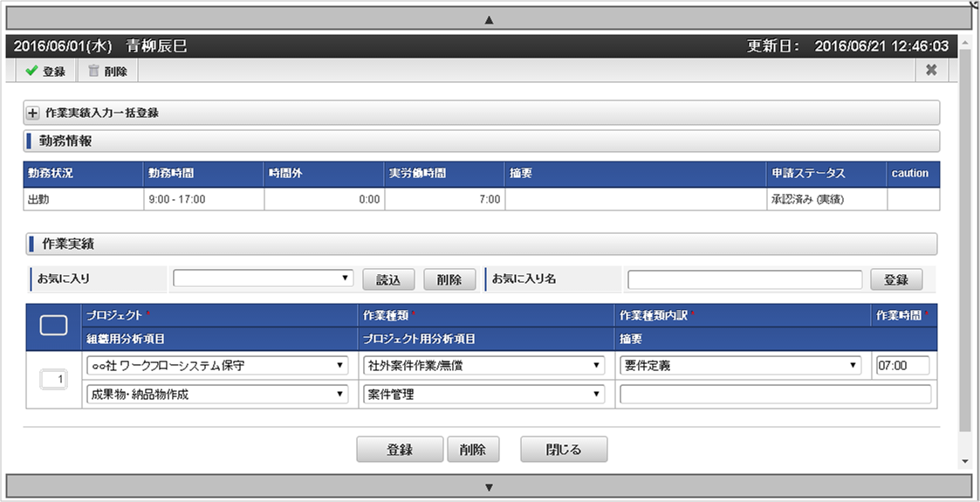This screenshot has height=502, width=980.
Task: Open the プロジェクト dropdown showing ワークフローシステム保守
Action: point(217,366)
